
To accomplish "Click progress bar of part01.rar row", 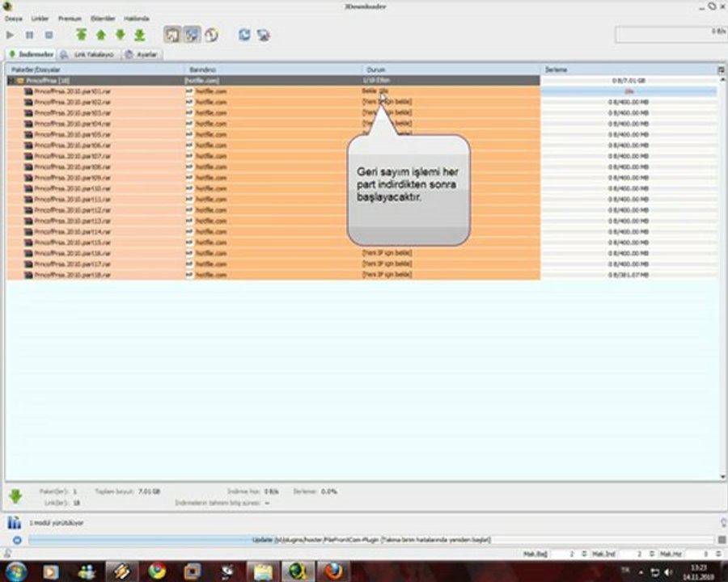I will click(x=629, y=91).
